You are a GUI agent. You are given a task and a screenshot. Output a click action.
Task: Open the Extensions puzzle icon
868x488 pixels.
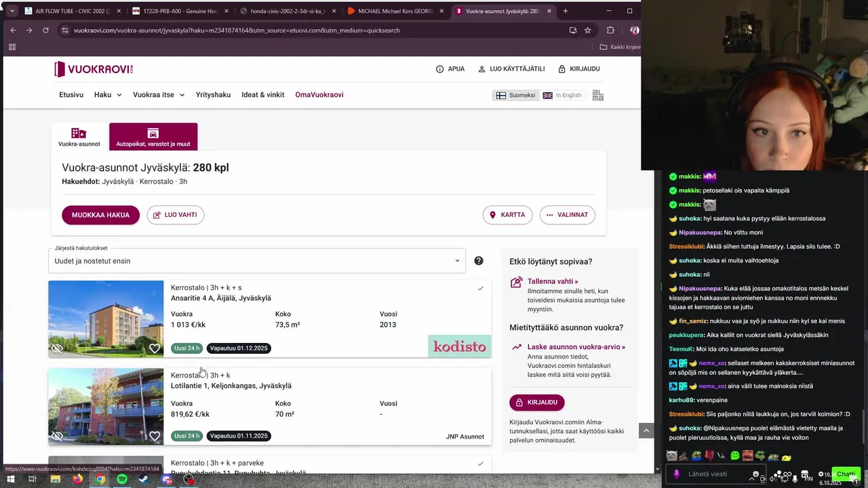[610, 30]
